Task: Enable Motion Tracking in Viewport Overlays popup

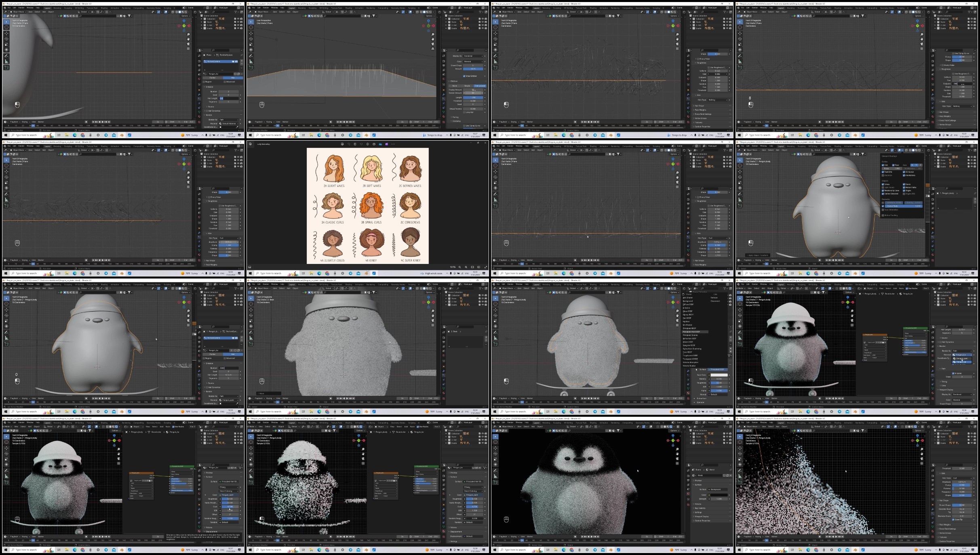Action: tap(883, 215)
